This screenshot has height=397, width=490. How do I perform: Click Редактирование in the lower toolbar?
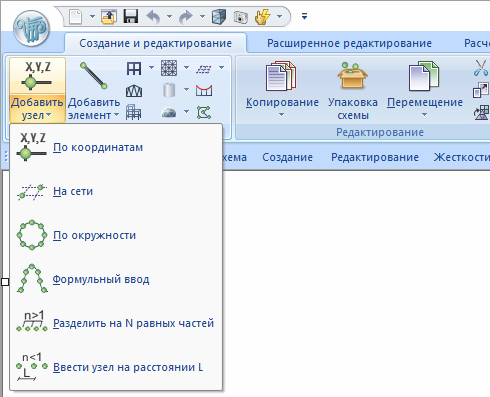[375, 157]
